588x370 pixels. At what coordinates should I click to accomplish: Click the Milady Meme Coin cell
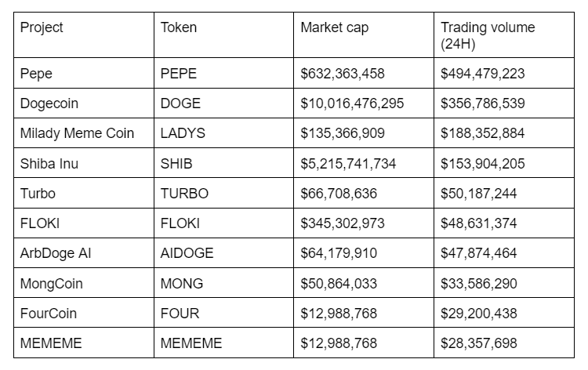click(x=84, y=133)
